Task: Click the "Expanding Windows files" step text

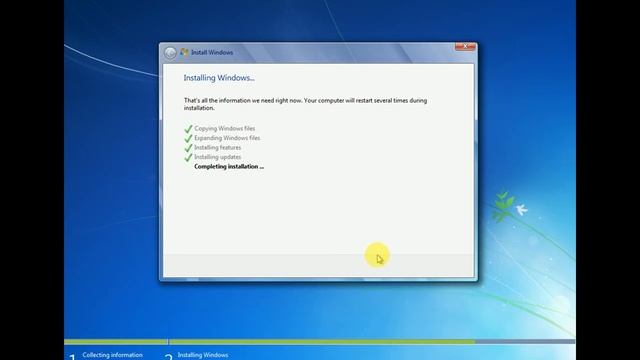Action: click(x=227, y=138)
